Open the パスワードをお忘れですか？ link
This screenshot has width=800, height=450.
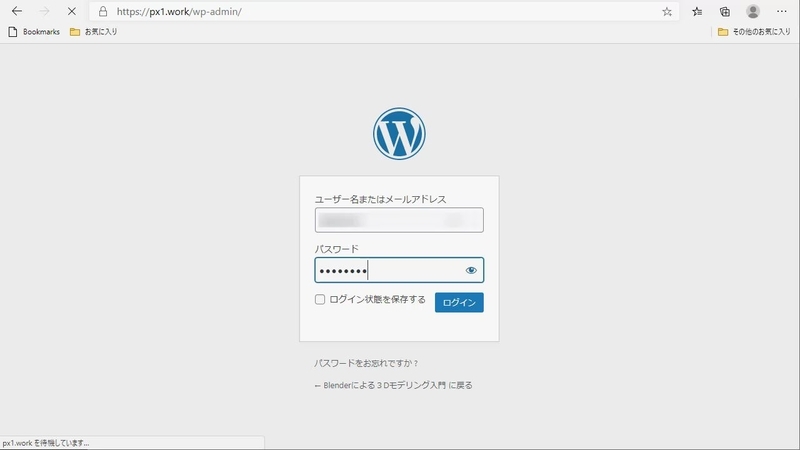tap(366, 363)
